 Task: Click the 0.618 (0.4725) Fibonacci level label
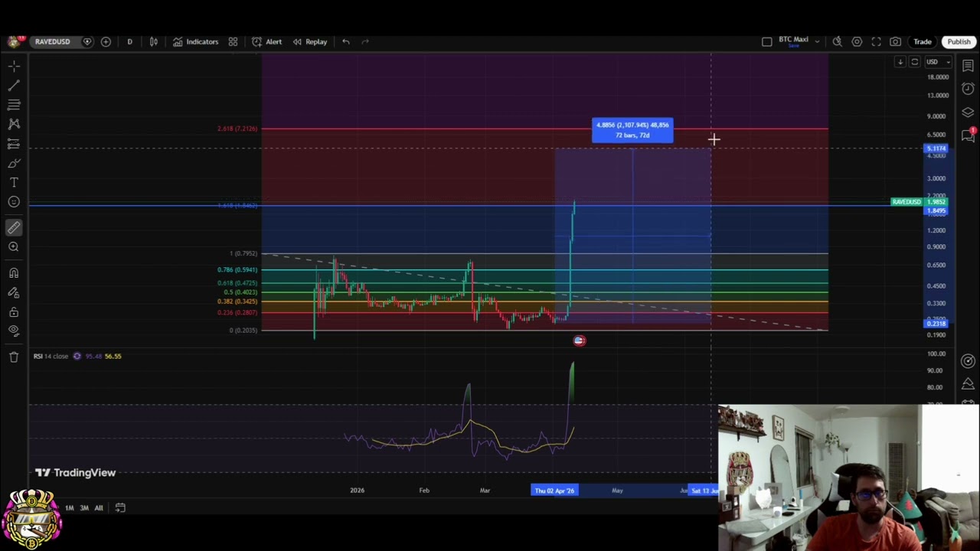coord(237,283)
